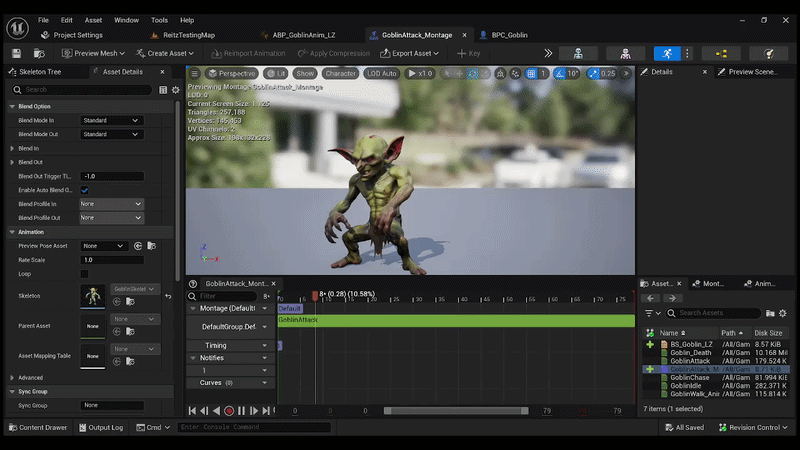Screen dimensions: 800x450
Task: Use selected asset arrow for Preview Pose Asset
Action: point(138,246)
